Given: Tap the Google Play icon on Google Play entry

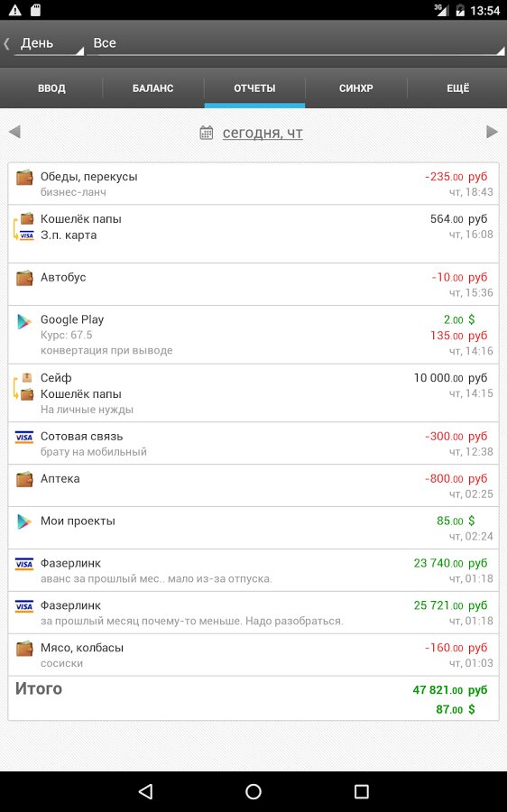Looking at the screenshot, I should (x=24, y=321).
